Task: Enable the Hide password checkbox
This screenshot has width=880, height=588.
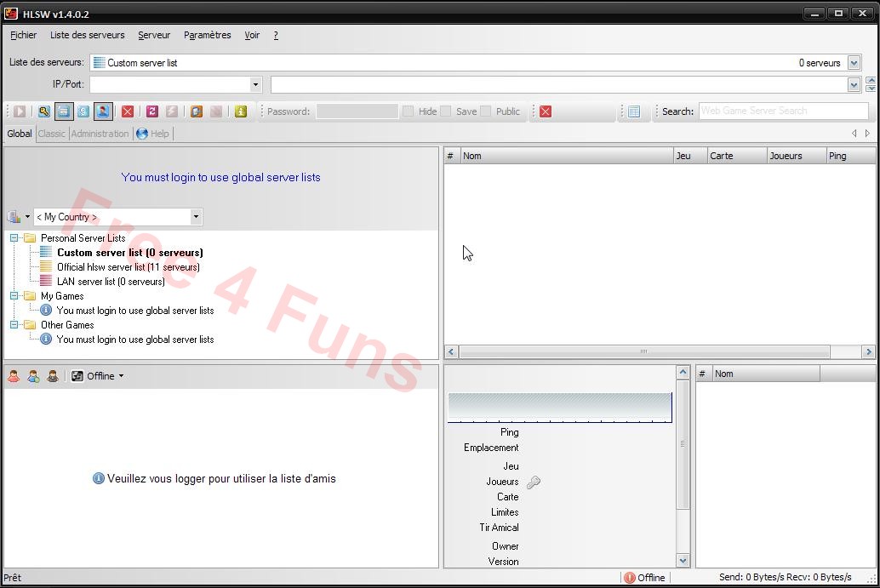Action: tap(409, 111)
